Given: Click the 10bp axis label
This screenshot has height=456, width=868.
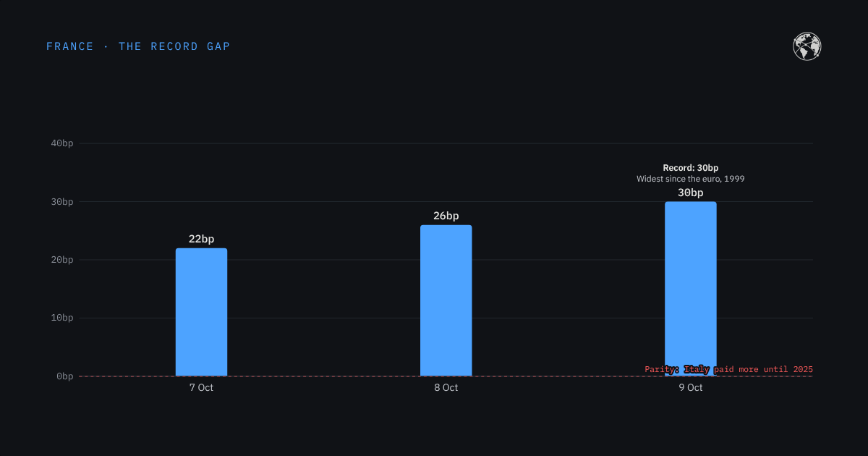Looking at the screenshot, I should 62,318.
